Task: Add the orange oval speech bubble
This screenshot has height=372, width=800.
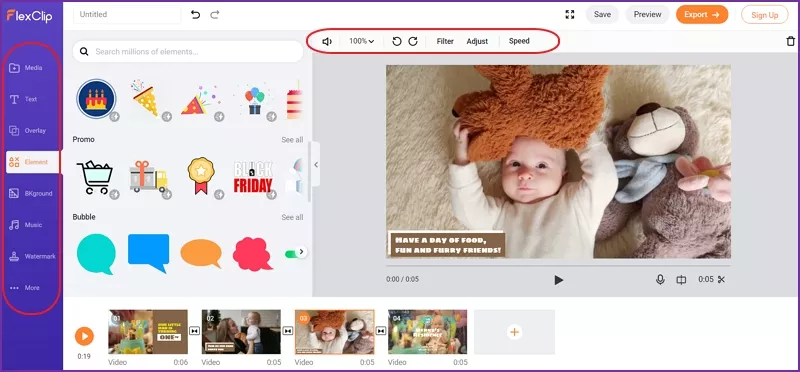Action: (x=201, y=254)
